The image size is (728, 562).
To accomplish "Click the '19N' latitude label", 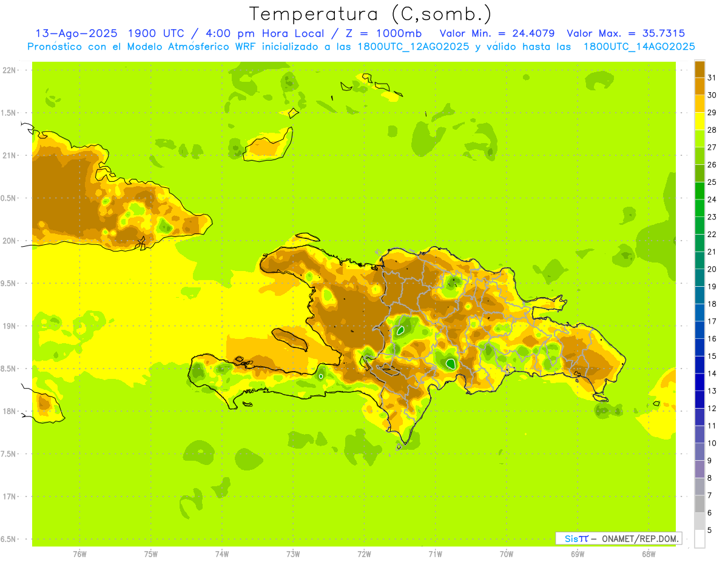I will click(10, 326).
